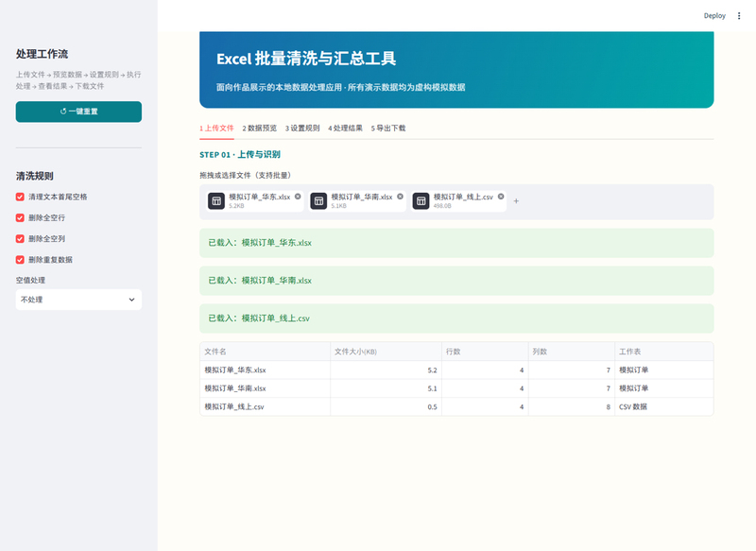Screen dimensions: 756x551
Task: Click the Deploy button
Action: coord(714,16)
